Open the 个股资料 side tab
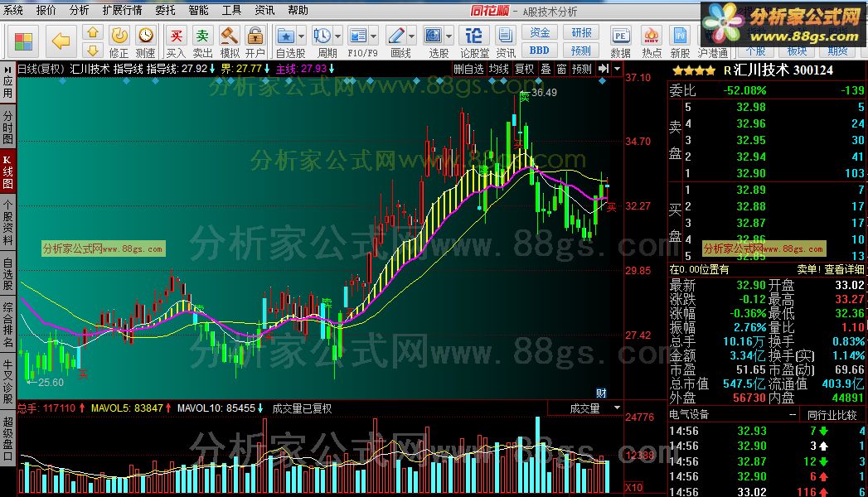Viewport: 868px width, 497px height. pyautogui.click(x=7, y=221)
